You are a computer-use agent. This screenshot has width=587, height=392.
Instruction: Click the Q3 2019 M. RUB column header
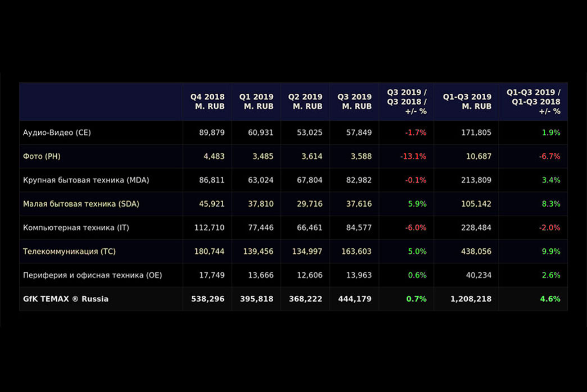click(x=355, y=101)
